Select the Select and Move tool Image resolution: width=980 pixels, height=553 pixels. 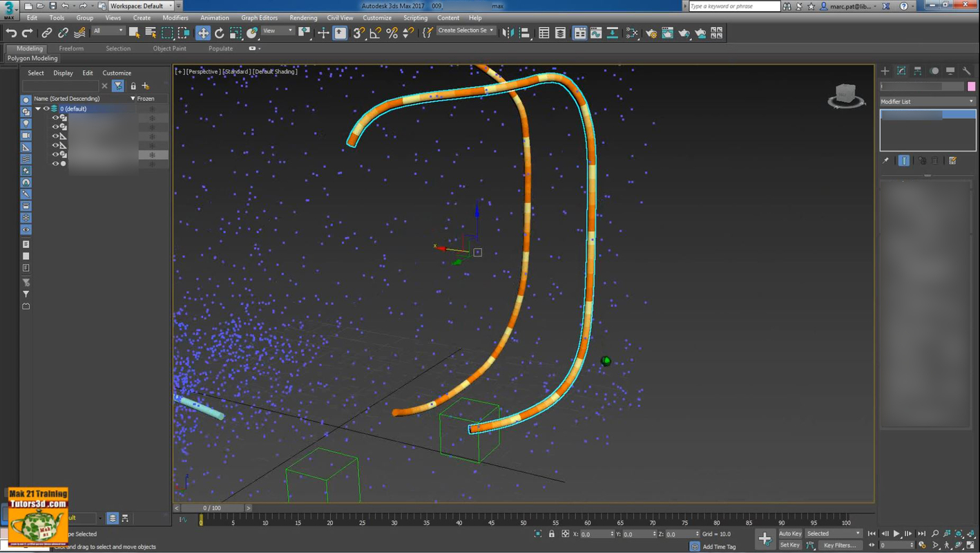203,32
